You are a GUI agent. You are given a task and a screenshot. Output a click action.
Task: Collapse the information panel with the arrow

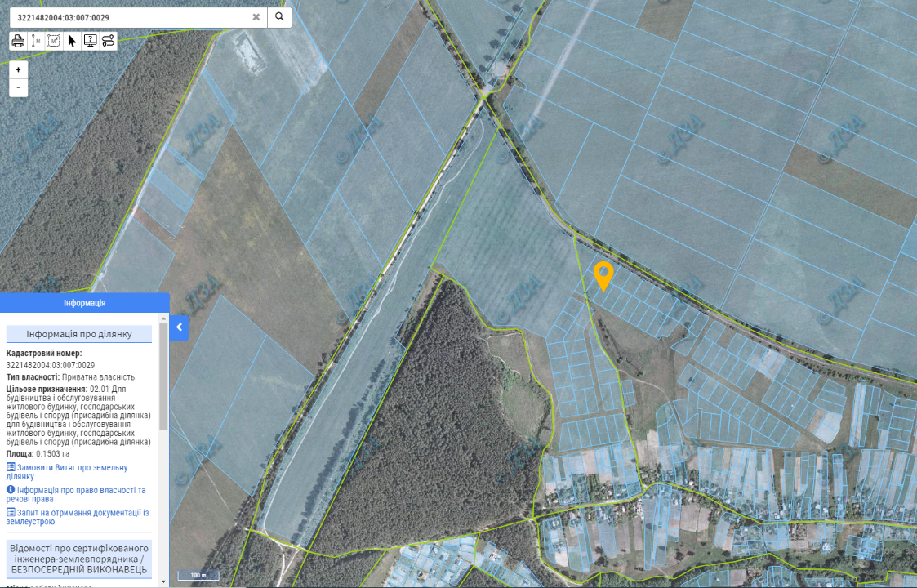179,327
